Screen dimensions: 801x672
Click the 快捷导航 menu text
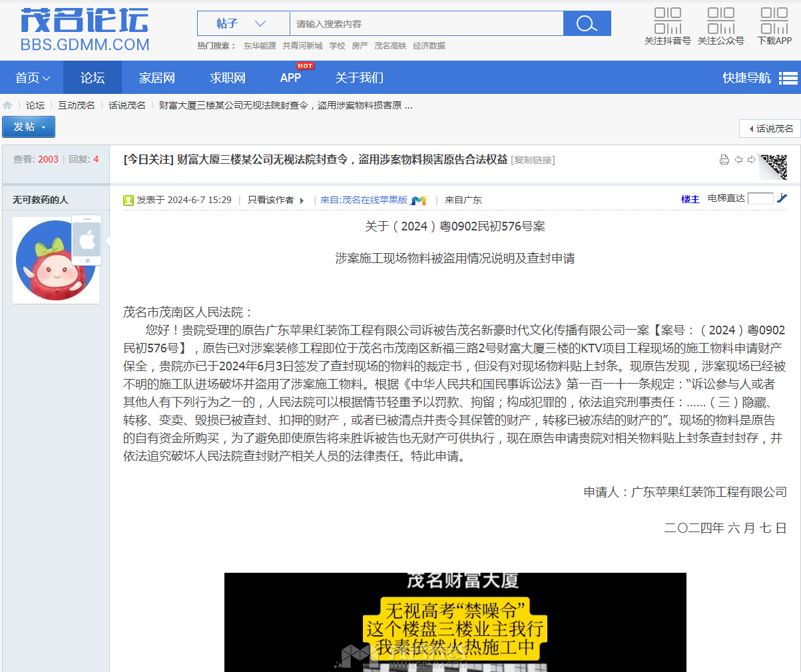(746, 78)
